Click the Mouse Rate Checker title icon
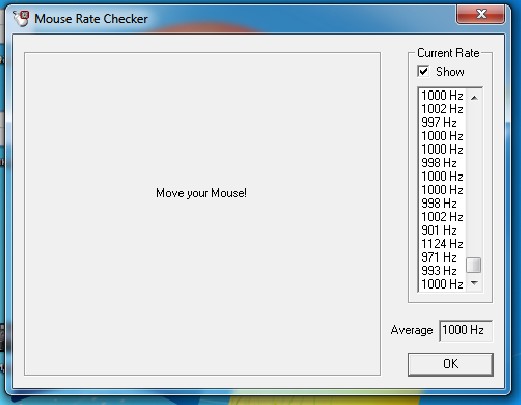The width and height of the screenshot is (521, 405). [x=21, y=18]
